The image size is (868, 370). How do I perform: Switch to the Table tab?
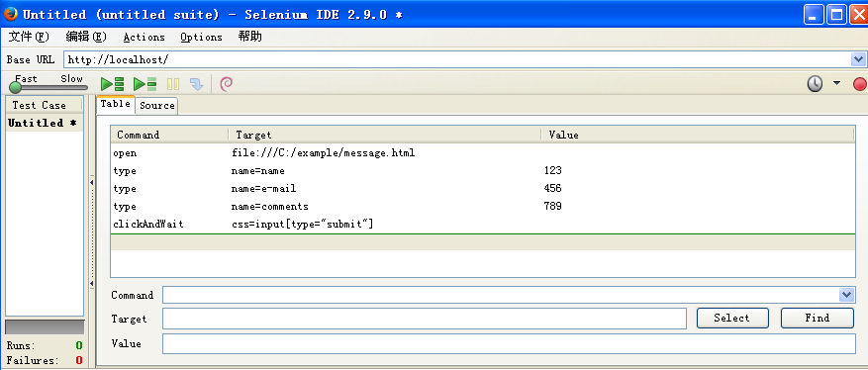click(115, 104)
